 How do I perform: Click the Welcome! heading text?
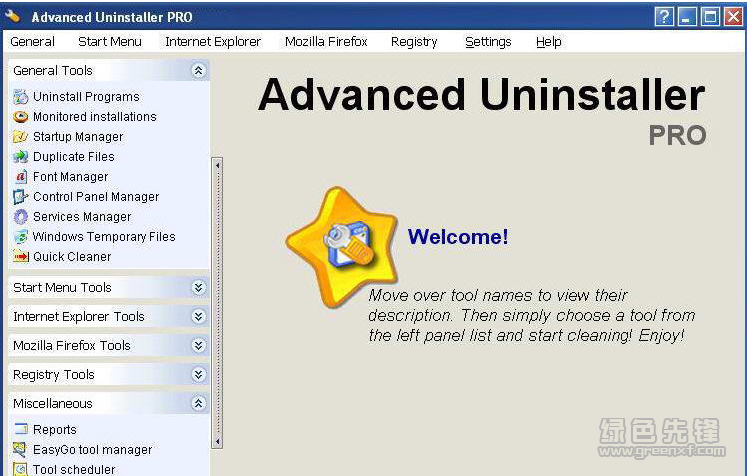(x=458, y=237)
